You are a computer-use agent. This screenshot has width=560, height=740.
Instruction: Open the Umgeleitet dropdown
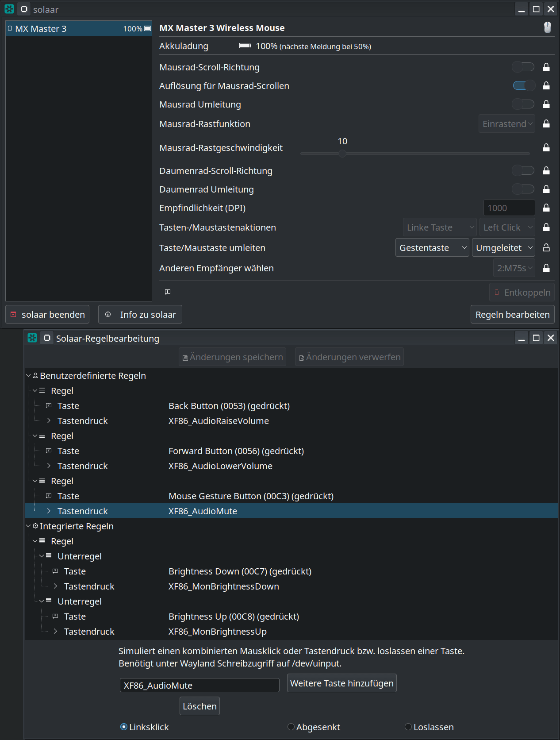503,248
